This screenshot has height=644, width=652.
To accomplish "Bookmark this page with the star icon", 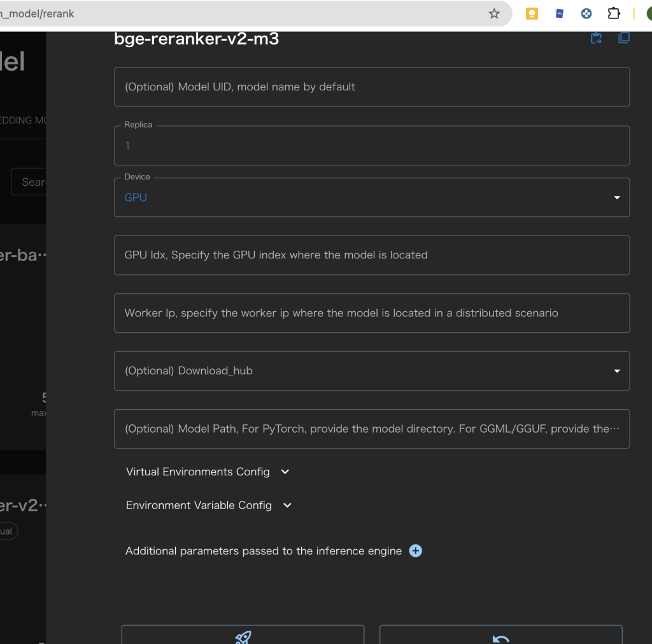I will tap(494, 13).
